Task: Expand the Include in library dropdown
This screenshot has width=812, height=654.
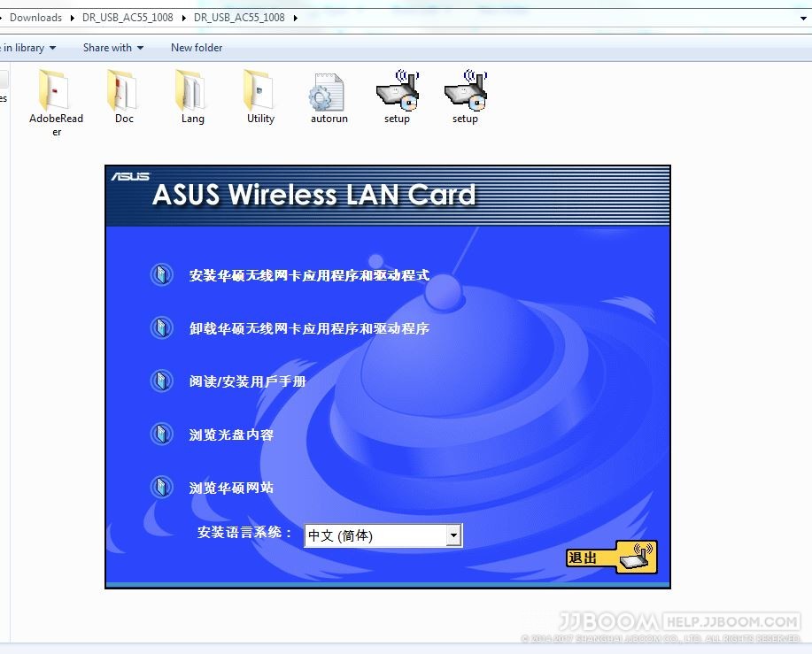Action: (x=28, y=48)
